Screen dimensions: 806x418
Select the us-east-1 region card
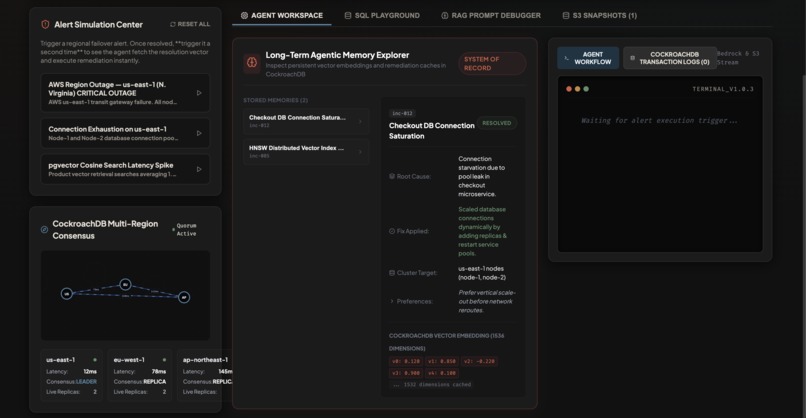71,375
